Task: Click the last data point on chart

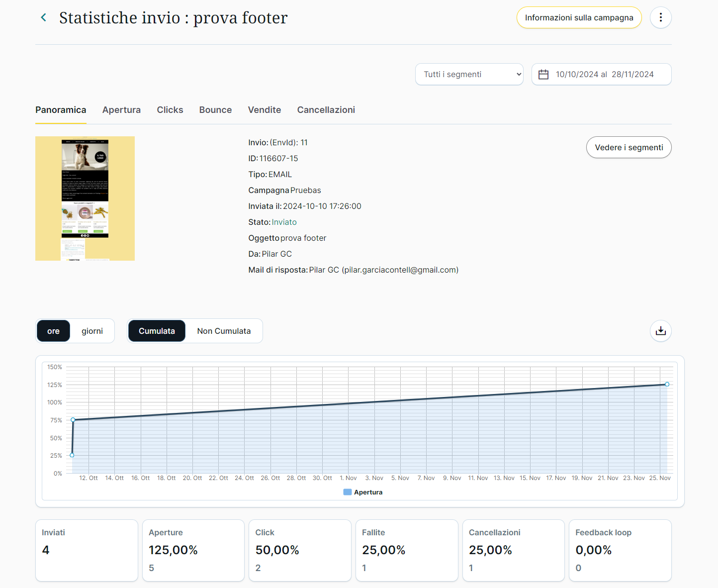Action: 667,384
